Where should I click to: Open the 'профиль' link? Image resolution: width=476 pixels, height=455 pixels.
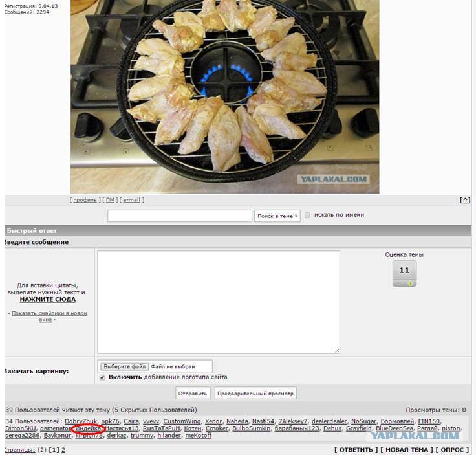(x=85, y=200)
